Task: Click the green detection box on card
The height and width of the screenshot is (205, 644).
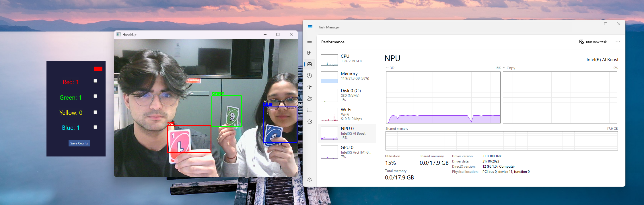Action: (x=227, y=111)
